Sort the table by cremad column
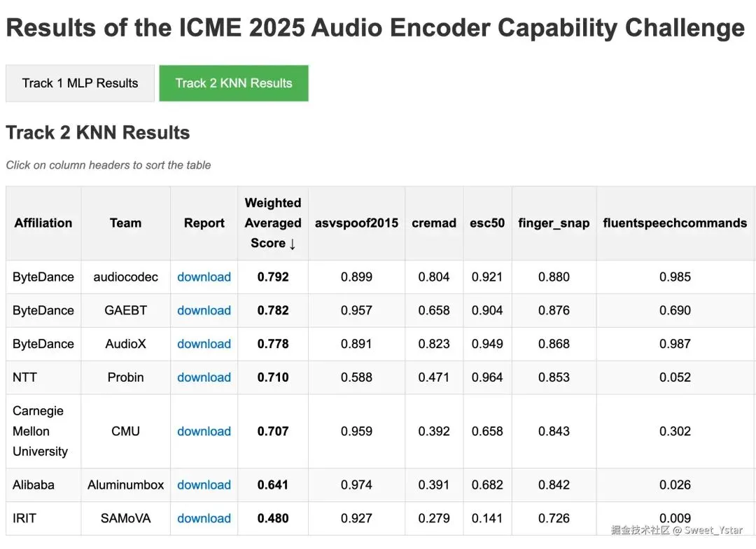Image resolution: width=756 pixels, height=549 pixels. click(434, 223)
